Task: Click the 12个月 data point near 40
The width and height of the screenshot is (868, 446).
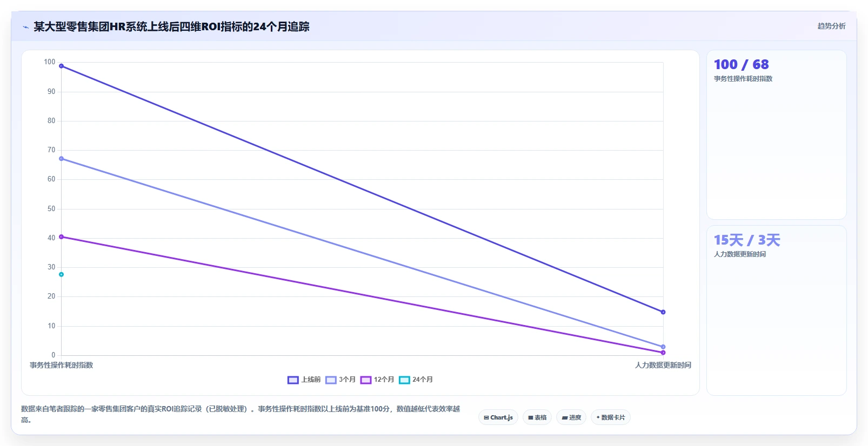Action: click(x=61, y=236)
